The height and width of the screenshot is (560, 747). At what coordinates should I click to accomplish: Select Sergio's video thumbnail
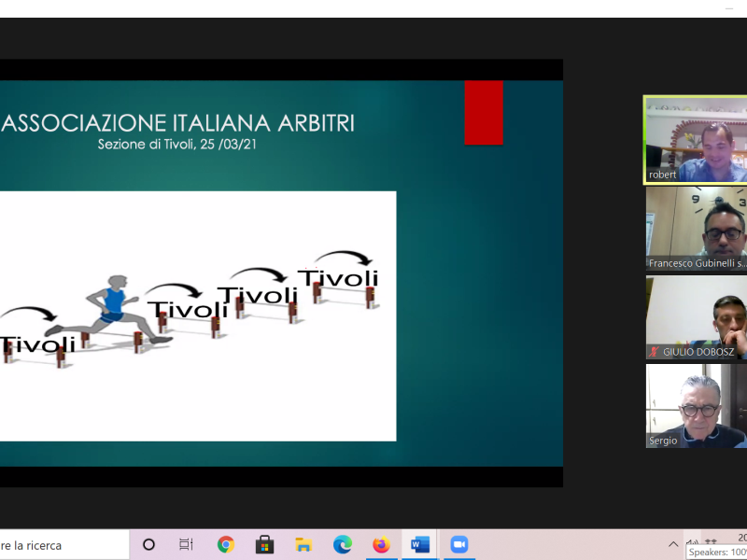click(x=697, y=406)
